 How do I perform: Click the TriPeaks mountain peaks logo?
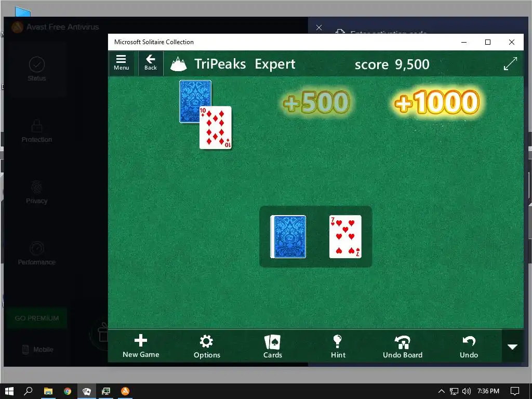[179, 64]
